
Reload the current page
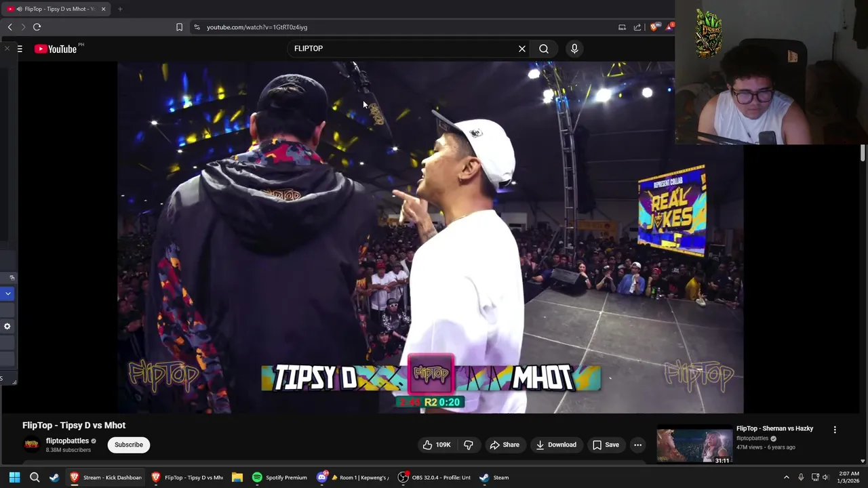click(37, 27)
